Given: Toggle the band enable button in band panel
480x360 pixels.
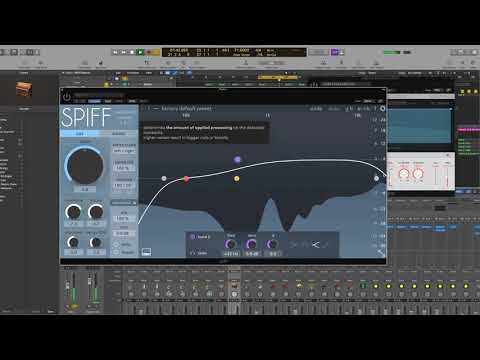Looking at the screenshot, I should 192,237.
